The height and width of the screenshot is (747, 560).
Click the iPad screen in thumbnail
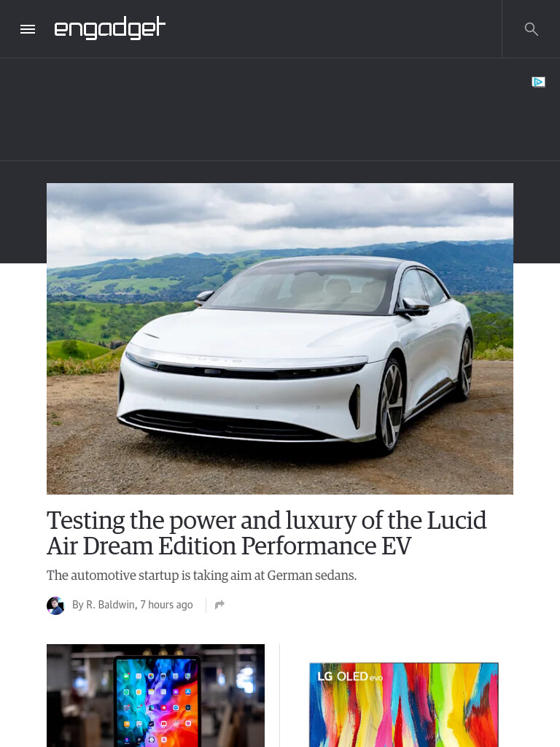pos(157,701)
